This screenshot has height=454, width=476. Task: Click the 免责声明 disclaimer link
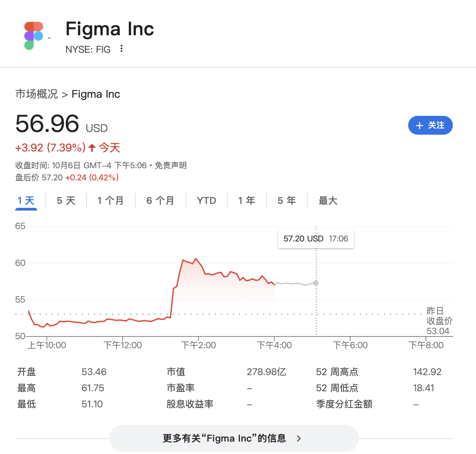click(x=172, y=165)
